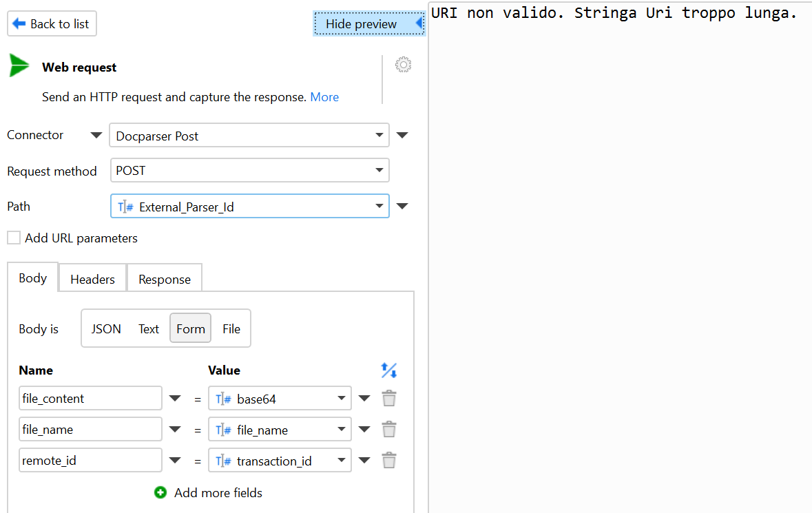The image size is (812, 513).
Task: Expand the options arrow right of Connector field
Action: click(x=402, y=135)
